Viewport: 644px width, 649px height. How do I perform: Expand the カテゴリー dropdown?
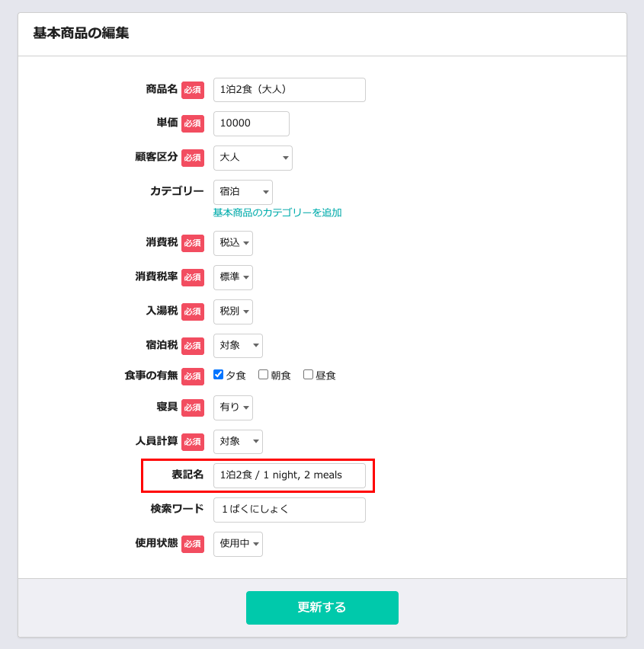[242, 192]
